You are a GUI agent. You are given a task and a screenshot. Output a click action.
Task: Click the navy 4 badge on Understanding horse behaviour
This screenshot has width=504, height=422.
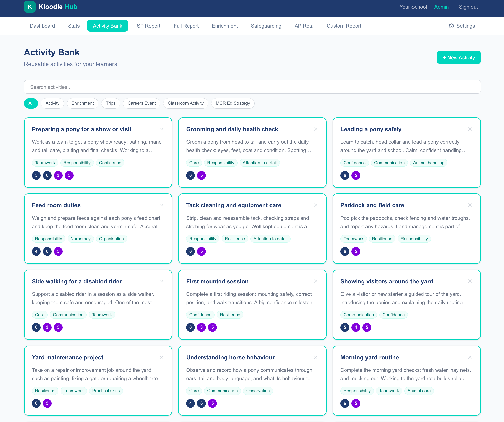click(191, 403)
